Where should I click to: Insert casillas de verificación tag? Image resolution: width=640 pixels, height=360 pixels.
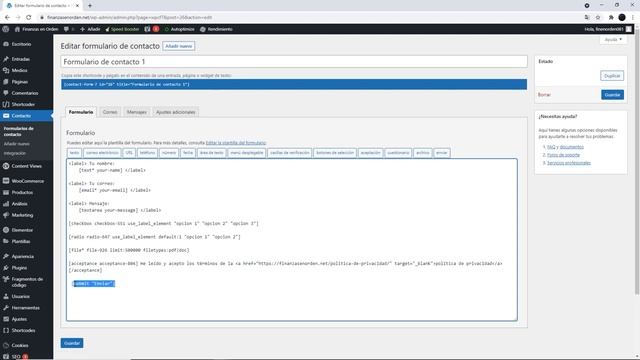[x=290, y=153]
